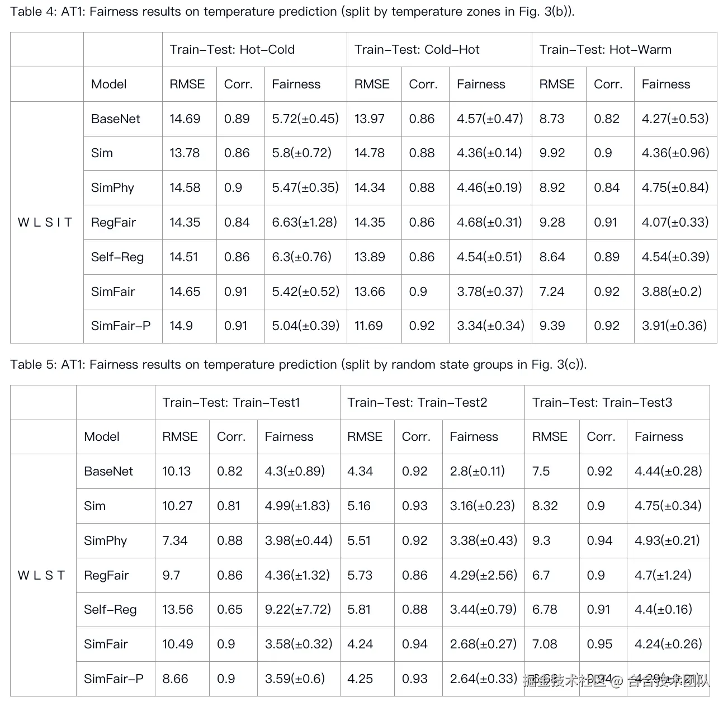Click the fairness value 3.88(±0.2)

pos(672,291)
